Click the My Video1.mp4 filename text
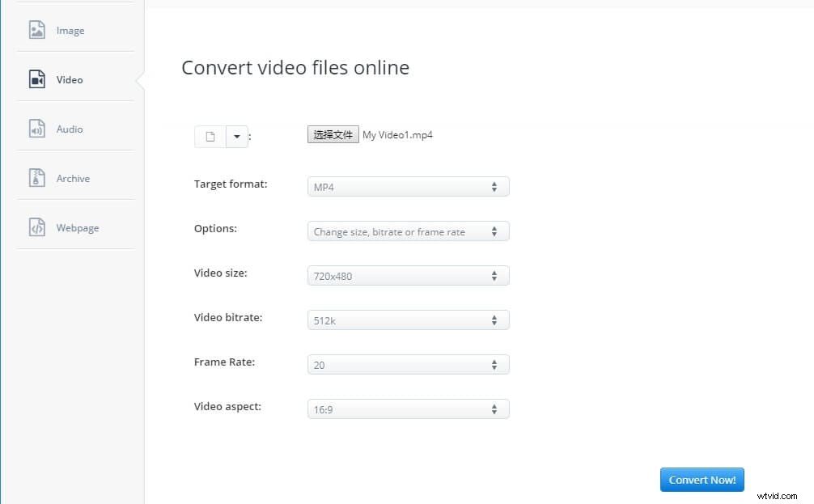This screenshot has height=504, width=814. coord(398,134)
